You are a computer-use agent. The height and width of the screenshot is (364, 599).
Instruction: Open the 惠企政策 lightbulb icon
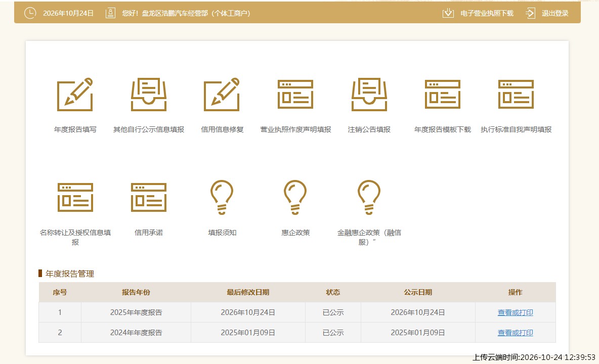(x=295, y=197)
